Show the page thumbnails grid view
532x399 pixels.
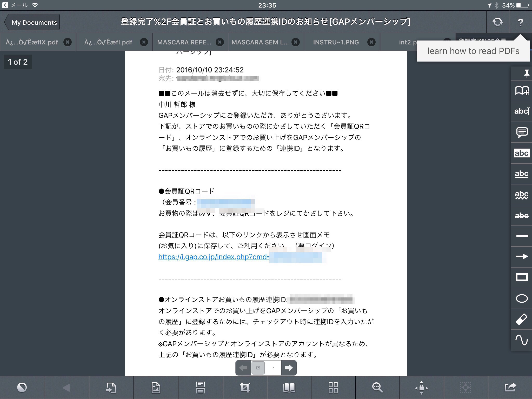click(x=333, y=388)
